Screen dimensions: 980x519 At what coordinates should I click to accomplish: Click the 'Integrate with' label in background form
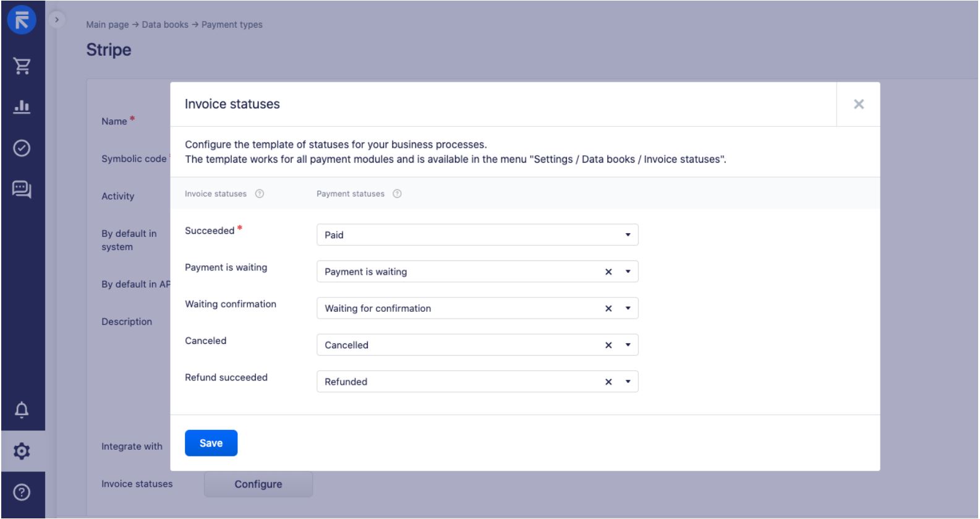(x=132, y=447)
